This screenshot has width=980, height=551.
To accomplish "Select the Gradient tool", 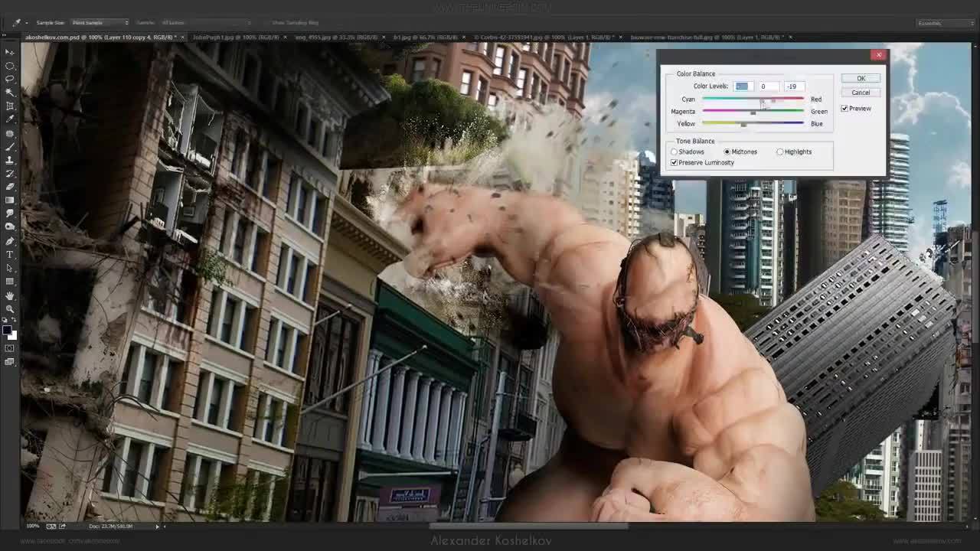I will pos(10,200).
